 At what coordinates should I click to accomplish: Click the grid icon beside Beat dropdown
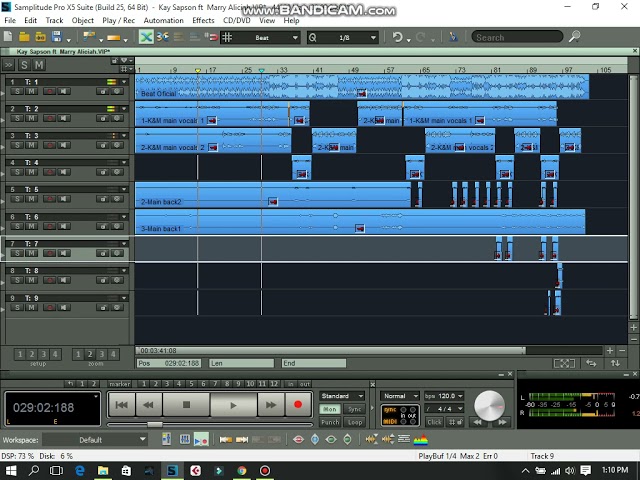(227, 38)
